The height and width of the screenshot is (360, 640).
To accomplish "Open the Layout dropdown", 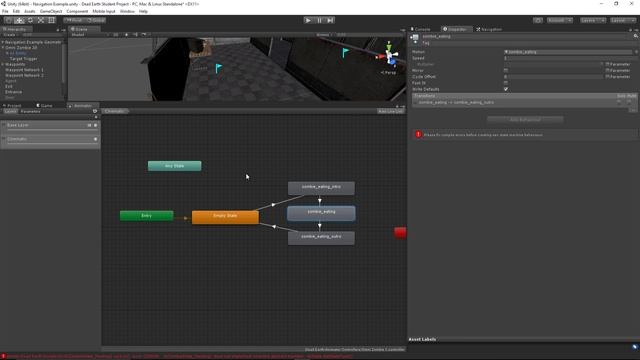I will 623,20.
